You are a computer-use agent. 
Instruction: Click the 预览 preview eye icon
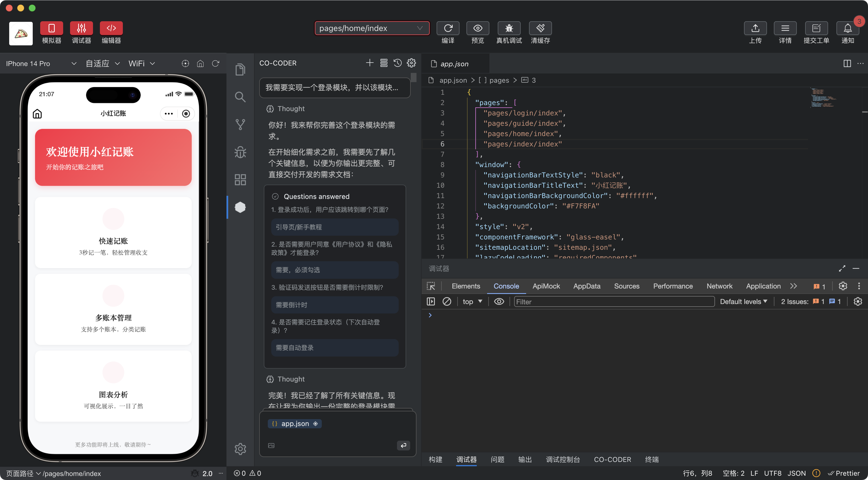click(x=477, y=28)
